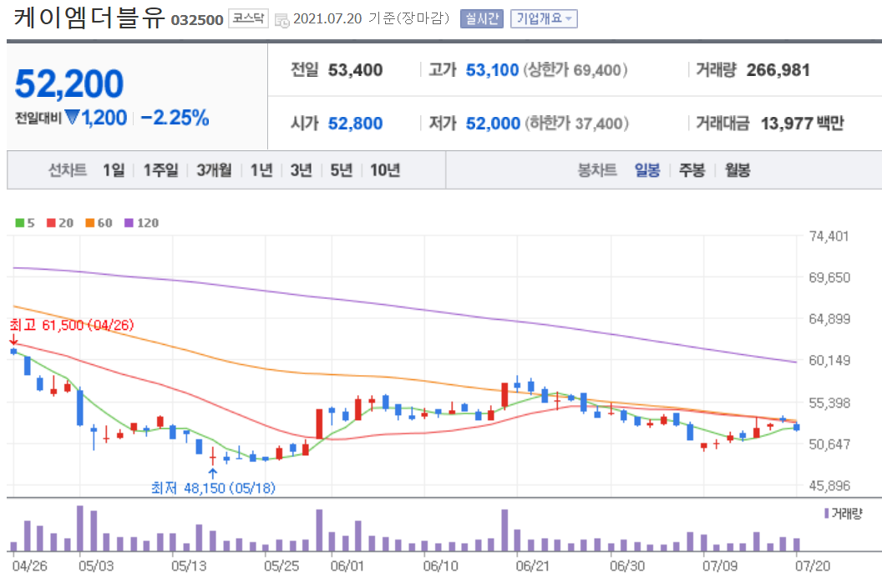This screenshot has height=588, width=882.
Task: Click the upper limit text 상한가 69,400
Action: [575, 70]
